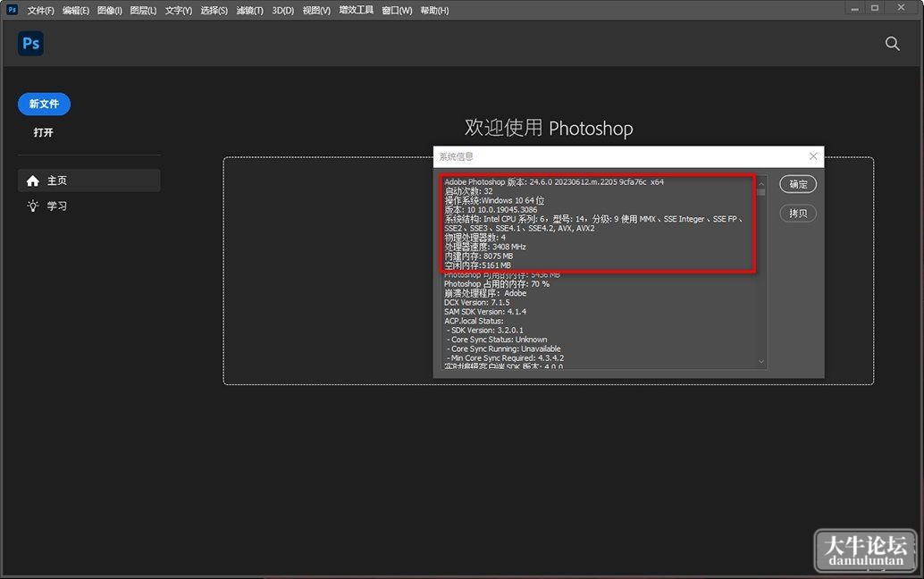Click the 'DCX Version: 7.1.5' line
The image size is (924, 579).
click(476, 303)
